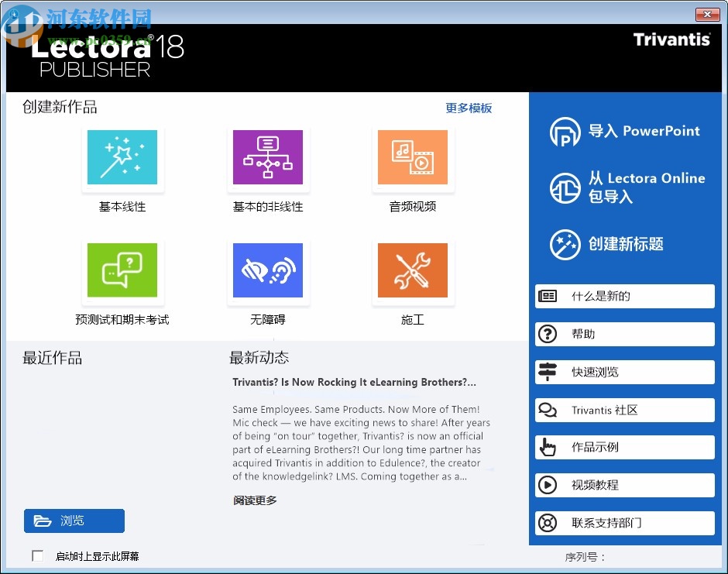Visit the Trivantis 社区 community page
Screen dimensions: 728x574
(x=623, y=410)
